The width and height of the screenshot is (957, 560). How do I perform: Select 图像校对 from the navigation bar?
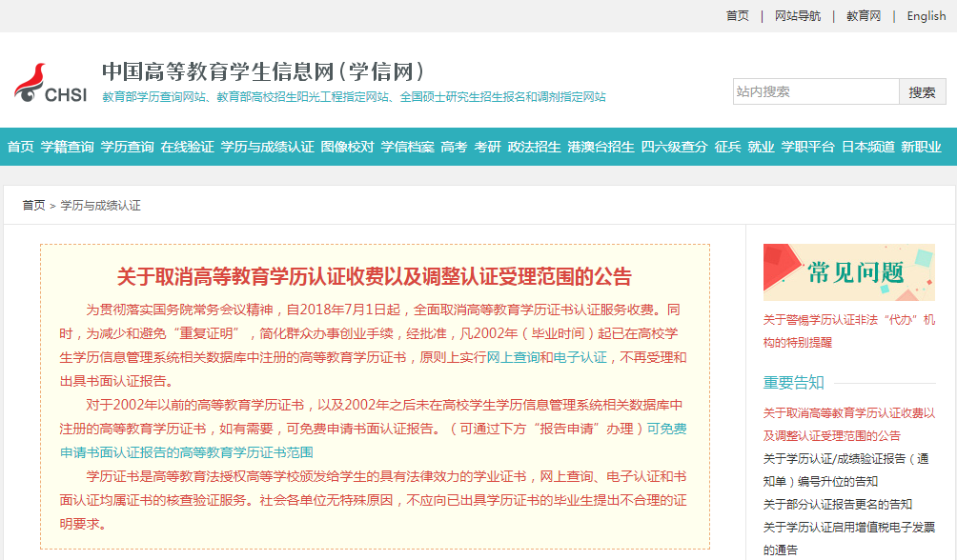coord(347,147)
